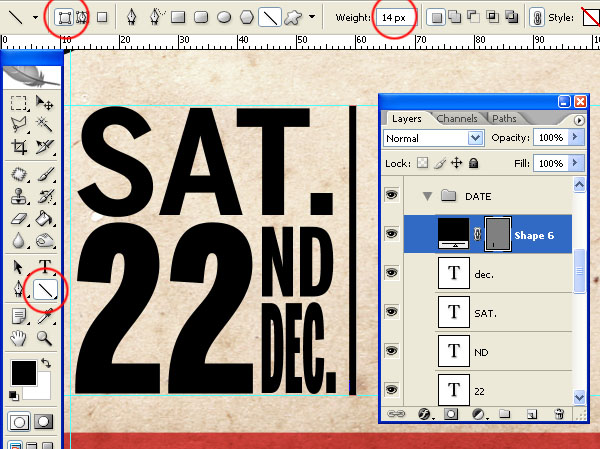Toggle the layer style link chain icon
This screenshot has width=600, height=449.
pos(537,17)
